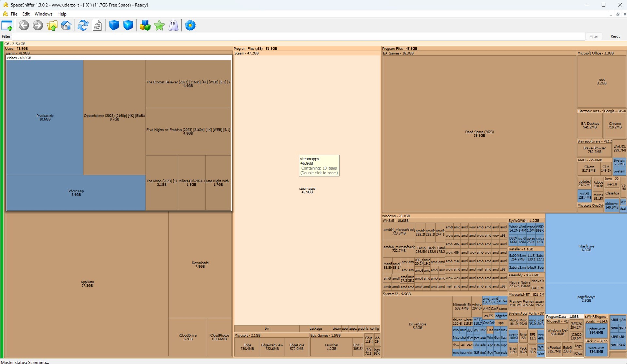Select the hiberfil.sys file block
This screenshot has height=364, width=627.
(x=587, y=248)
